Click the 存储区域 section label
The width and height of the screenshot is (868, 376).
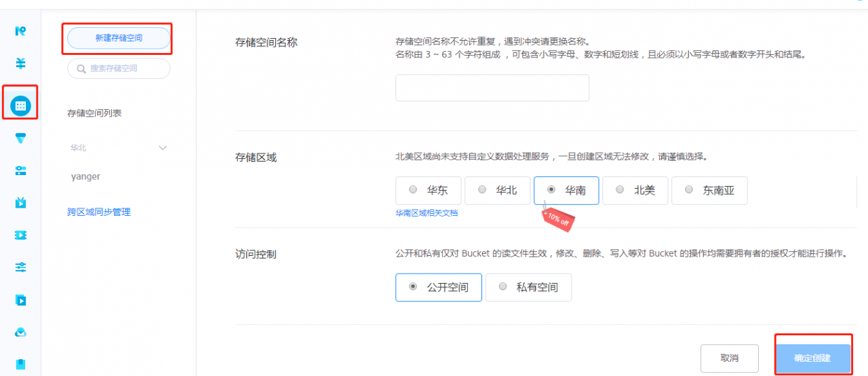coord(256,157)
